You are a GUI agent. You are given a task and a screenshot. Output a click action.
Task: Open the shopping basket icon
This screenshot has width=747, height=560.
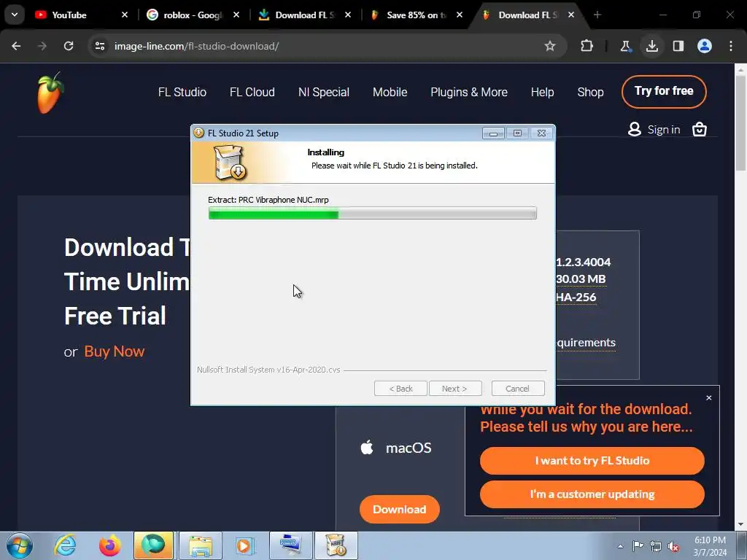pos(700,129)
